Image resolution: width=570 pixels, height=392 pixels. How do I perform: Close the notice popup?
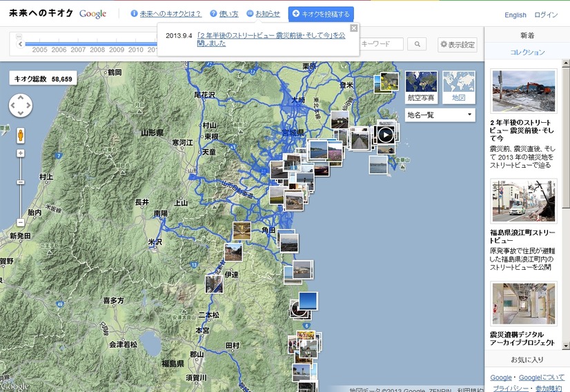click(353, 28)
